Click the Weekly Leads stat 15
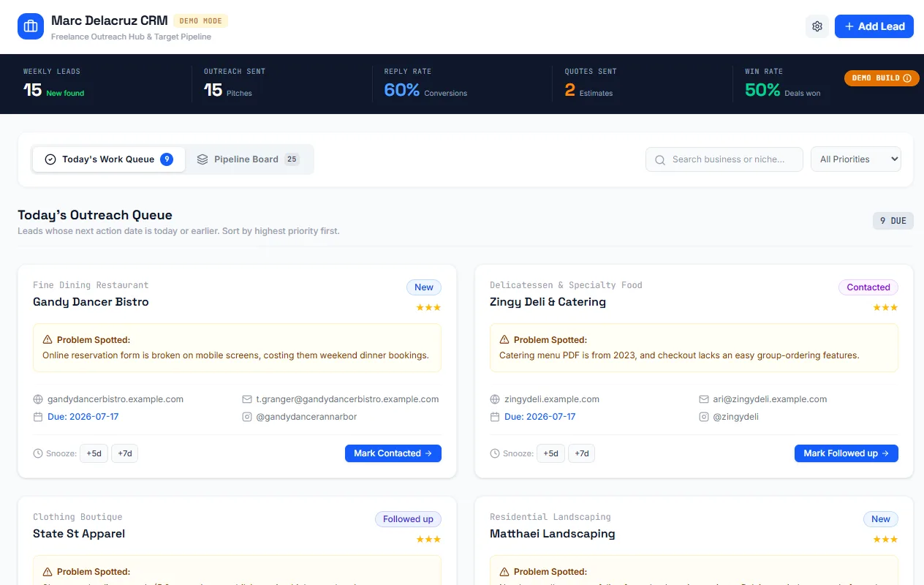The height and width of the screenshot is (585, 924). click(x=32, y=90)
